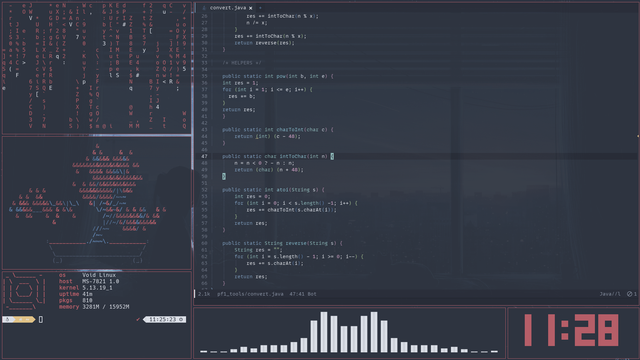This screenshot has width=640, height=360.
Task: Click the Java major mode indicator
Action: click(610, 294)
